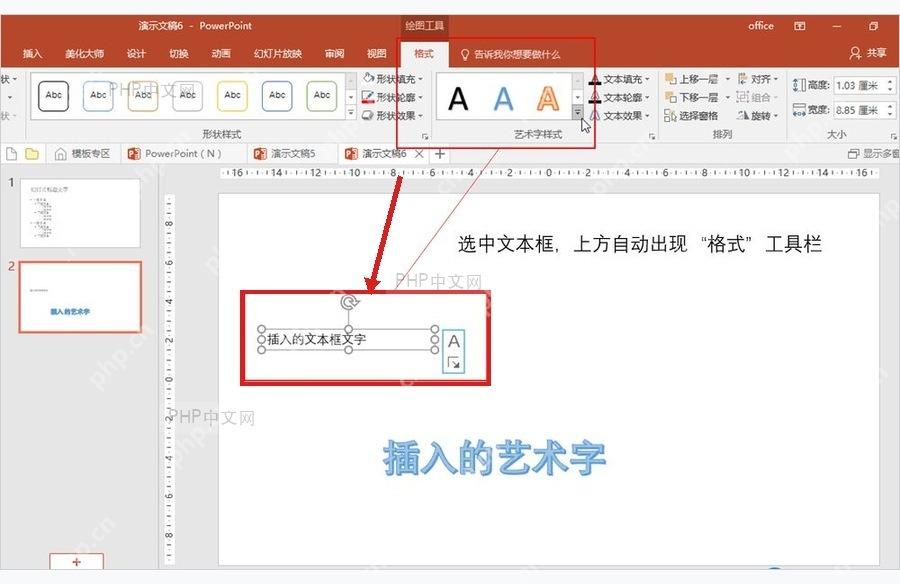Click 显示多窗口 display option

(x=874, y=153)
